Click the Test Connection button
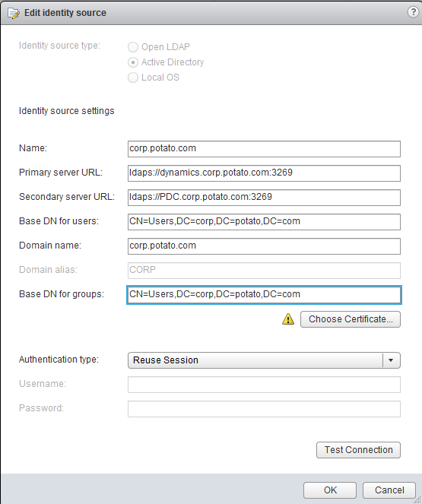The height and width of the screenshot is (504, 422). tap(358, 450)
